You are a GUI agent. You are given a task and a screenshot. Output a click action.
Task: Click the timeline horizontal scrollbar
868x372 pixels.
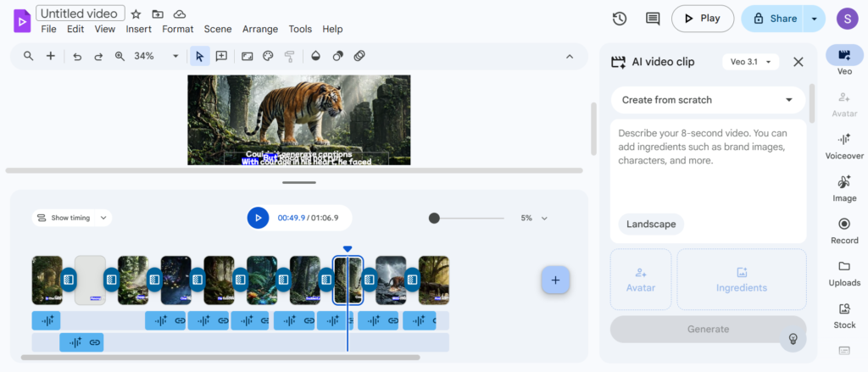[x=220, y=358]
